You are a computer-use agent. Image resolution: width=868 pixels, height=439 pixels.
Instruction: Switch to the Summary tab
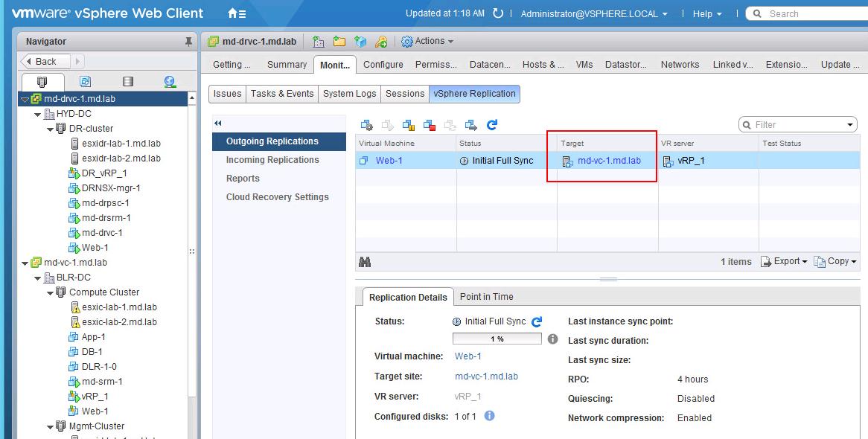click(x=287, y=65)
